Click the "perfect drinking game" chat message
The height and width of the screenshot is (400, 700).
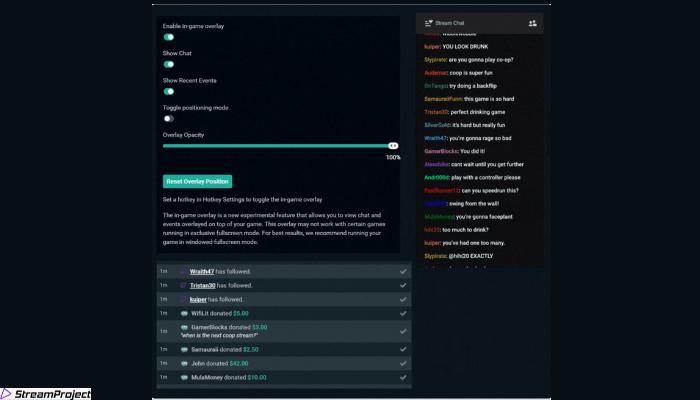tap(478, 112)
